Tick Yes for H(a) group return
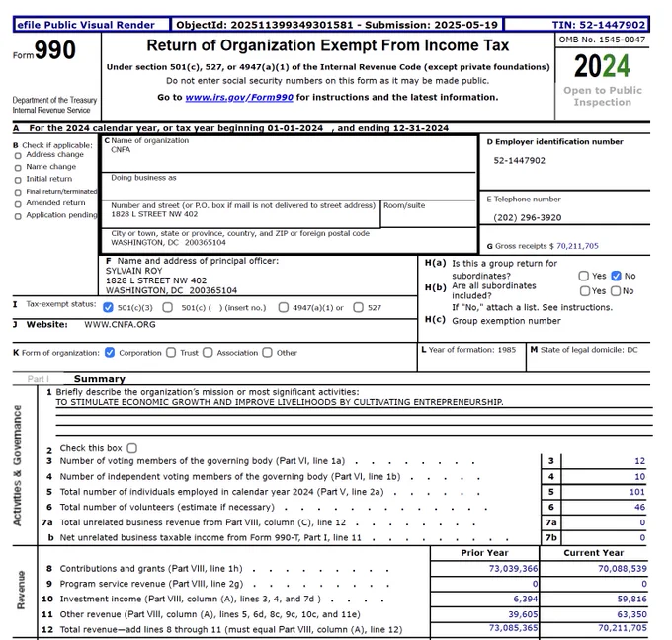Screen dimensions: 672x640 point(584,276)
